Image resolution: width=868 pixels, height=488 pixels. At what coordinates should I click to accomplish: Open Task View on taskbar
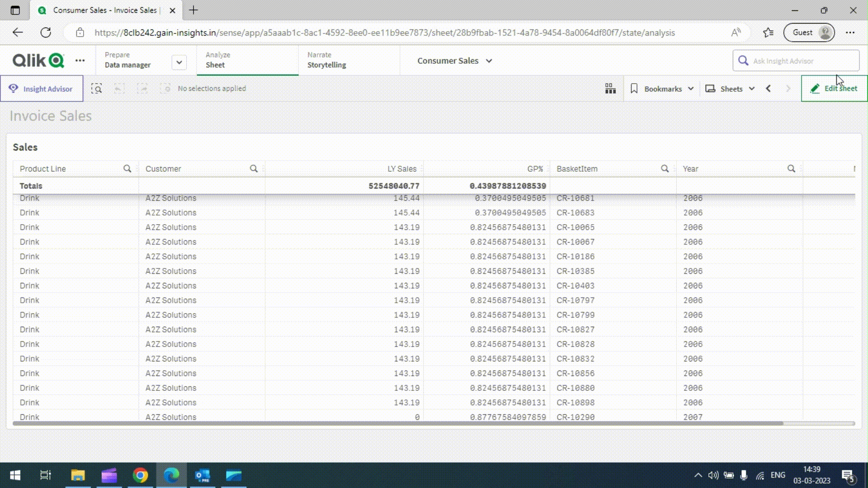tap(46, 475)
